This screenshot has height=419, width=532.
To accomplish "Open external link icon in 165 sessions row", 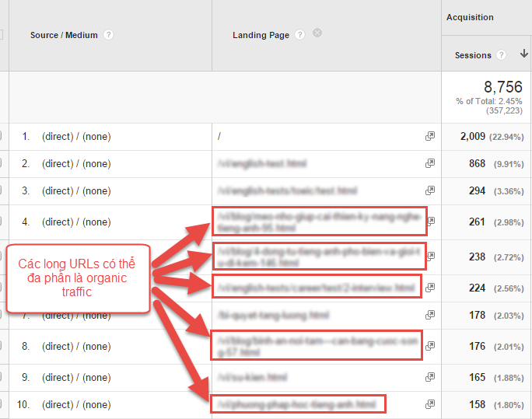I will click(430, 376).
